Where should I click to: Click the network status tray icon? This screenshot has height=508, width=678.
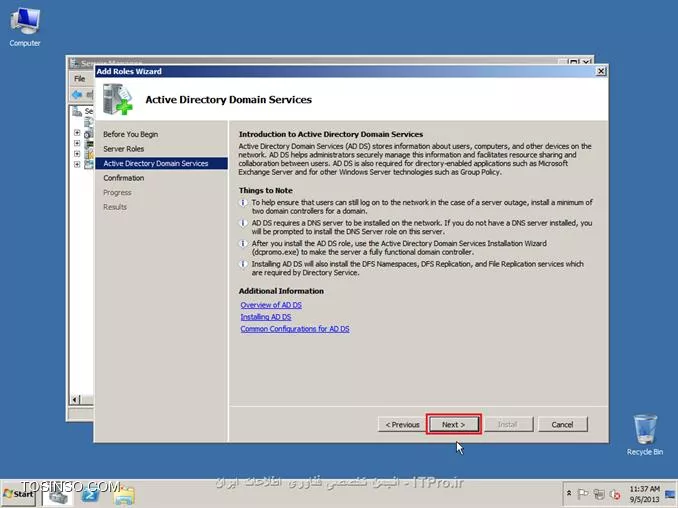coord(599,494)
